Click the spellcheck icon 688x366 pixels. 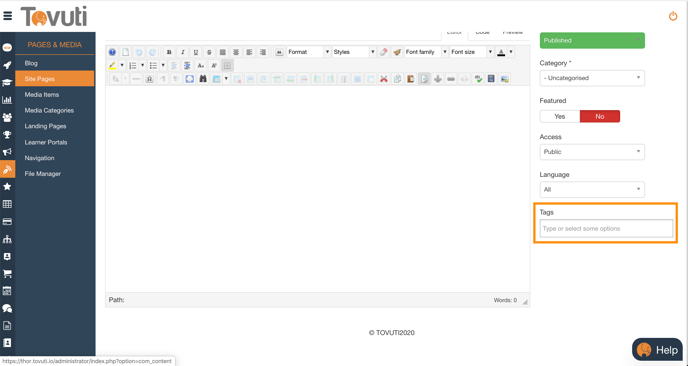pos(478,79)
